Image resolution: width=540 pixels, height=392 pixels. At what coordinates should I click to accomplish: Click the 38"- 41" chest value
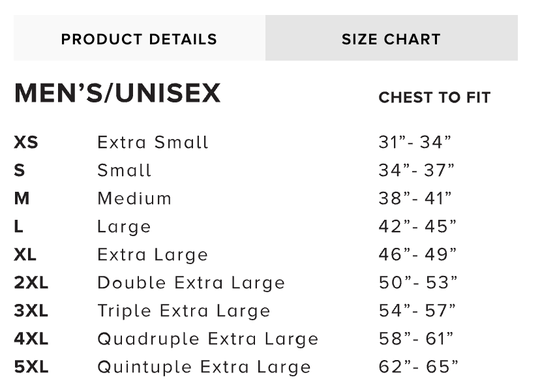415,198
